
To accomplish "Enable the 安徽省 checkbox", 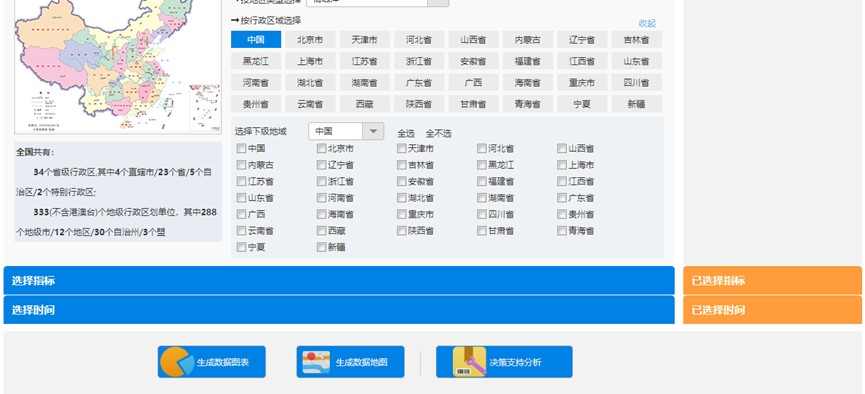I will (x=402, y=182).
